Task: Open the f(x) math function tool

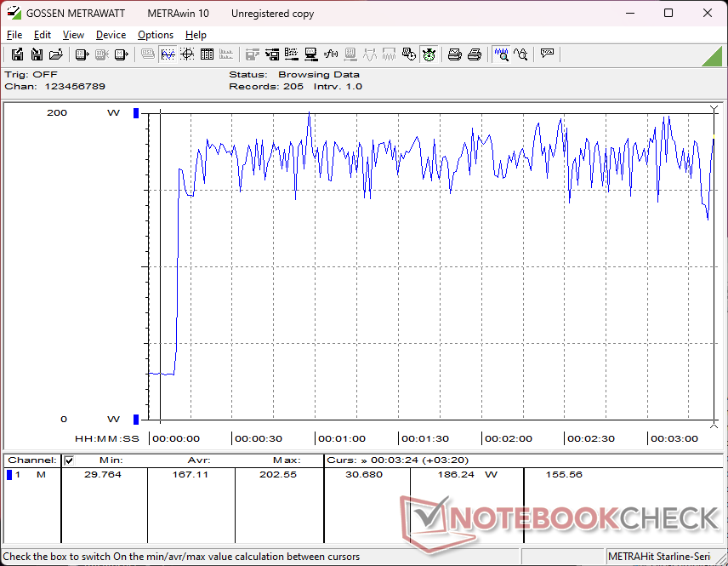Action: (331, 54)
